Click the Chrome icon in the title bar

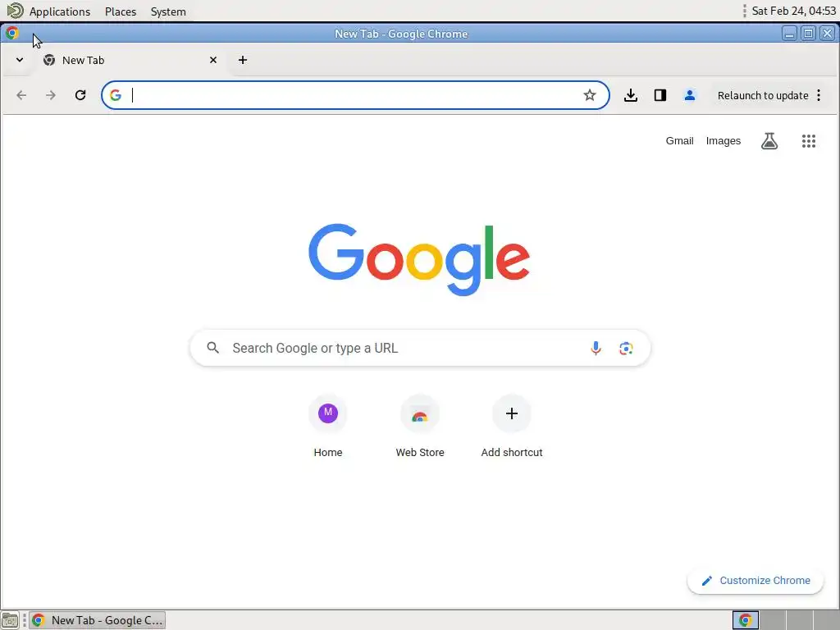11,33
